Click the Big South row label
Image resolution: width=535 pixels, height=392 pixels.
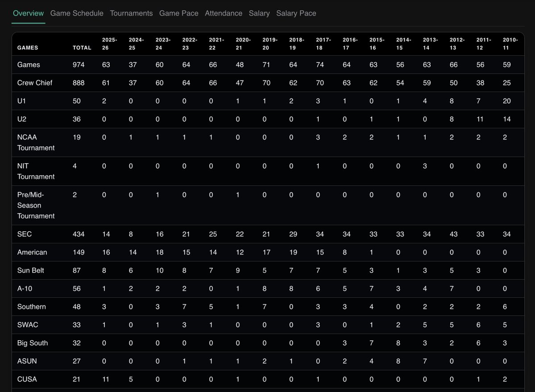coord(33,343)
